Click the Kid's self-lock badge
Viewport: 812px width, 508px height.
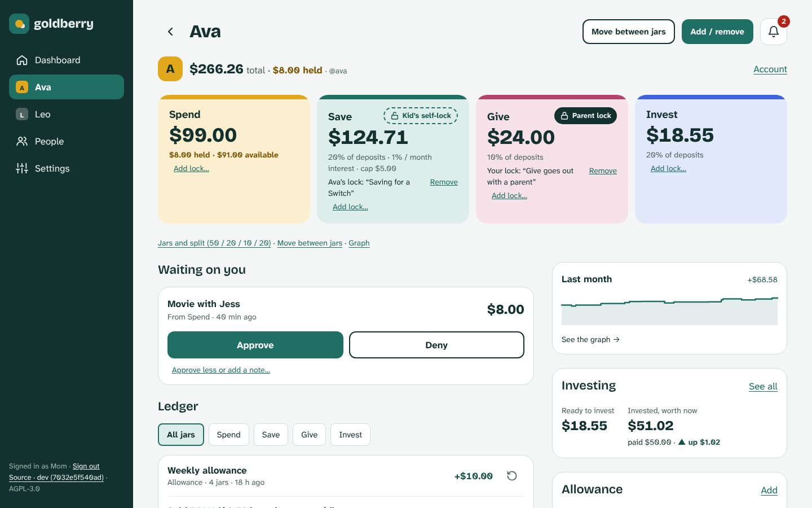[x=421, y=116]
